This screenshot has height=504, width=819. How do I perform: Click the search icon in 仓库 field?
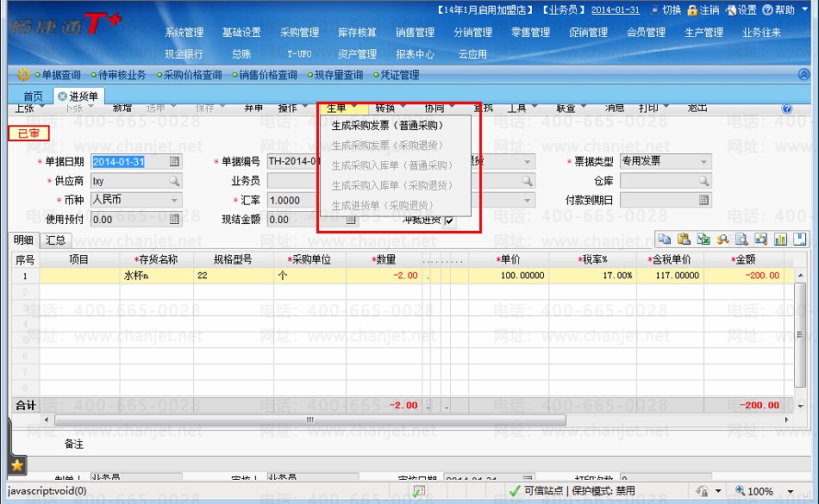[x=704, y=181]
